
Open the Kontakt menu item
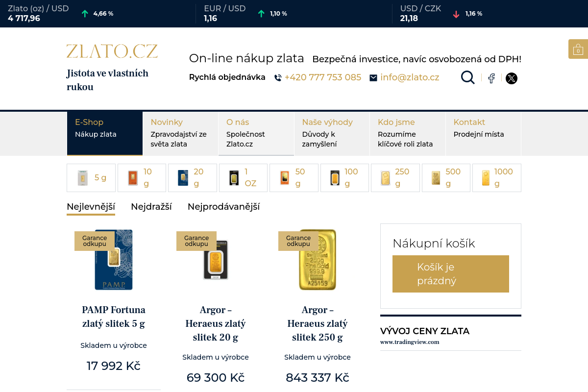pyautogui.click(x=483, y=133)
